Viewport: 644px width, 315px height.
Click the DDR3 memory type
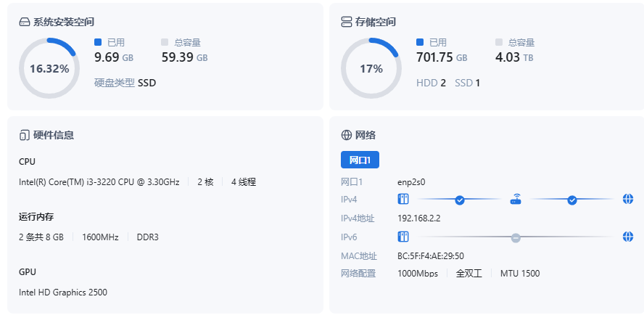tap(147, 237)
